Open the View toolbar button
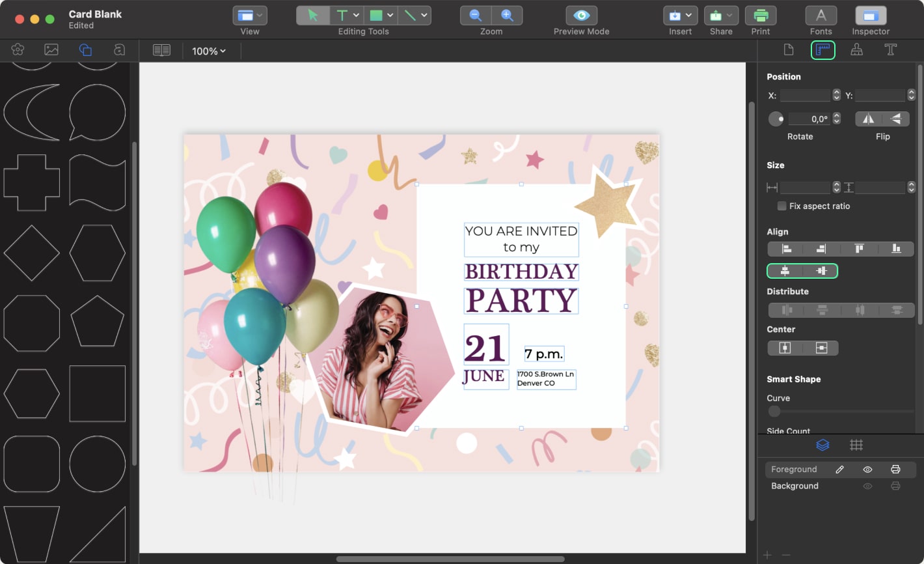Viewport: 924px width, 564px height. pyautogui.click(x=250, y=16)
